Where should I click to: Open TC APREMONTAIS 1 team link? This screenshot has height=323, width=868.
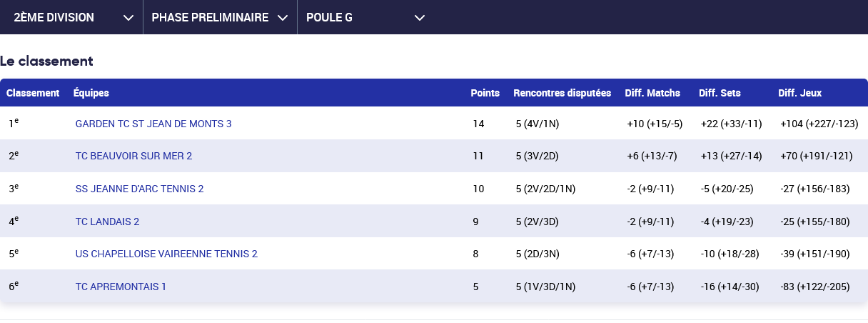click(x=121, y=287)
